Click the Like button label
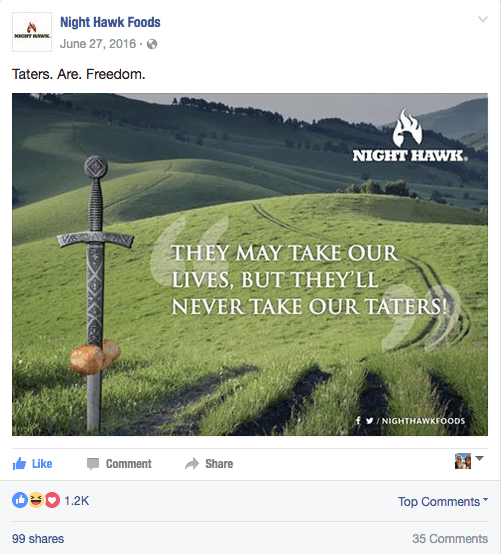This screenshot has width=501, height=554. point(42,464)
